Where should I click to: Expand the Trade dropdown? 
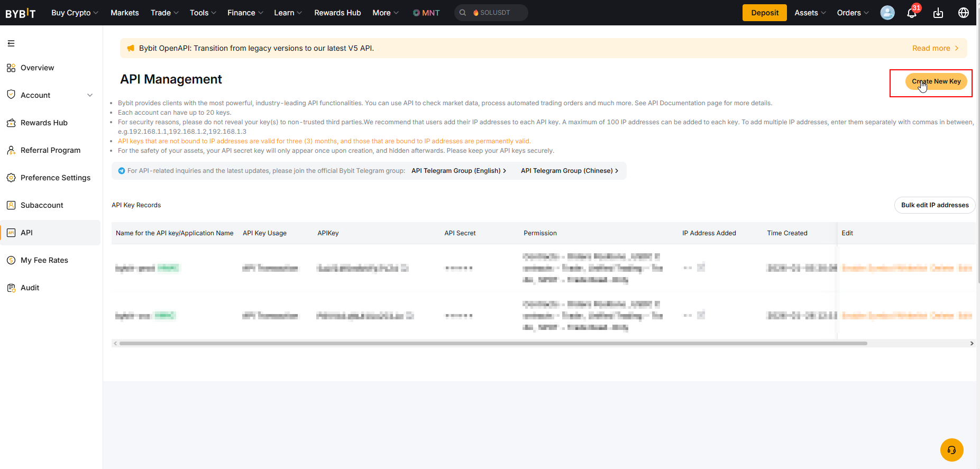click(164, 13)
